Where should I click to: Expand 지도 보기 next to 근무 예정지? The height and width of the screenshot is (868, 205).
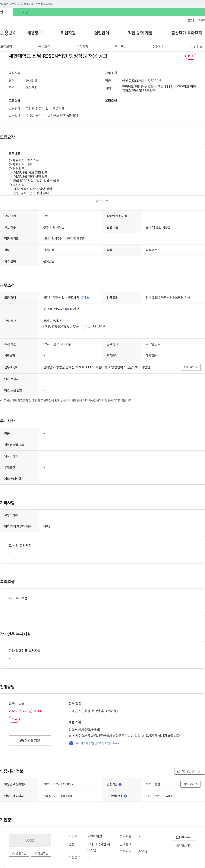point(191,367)
